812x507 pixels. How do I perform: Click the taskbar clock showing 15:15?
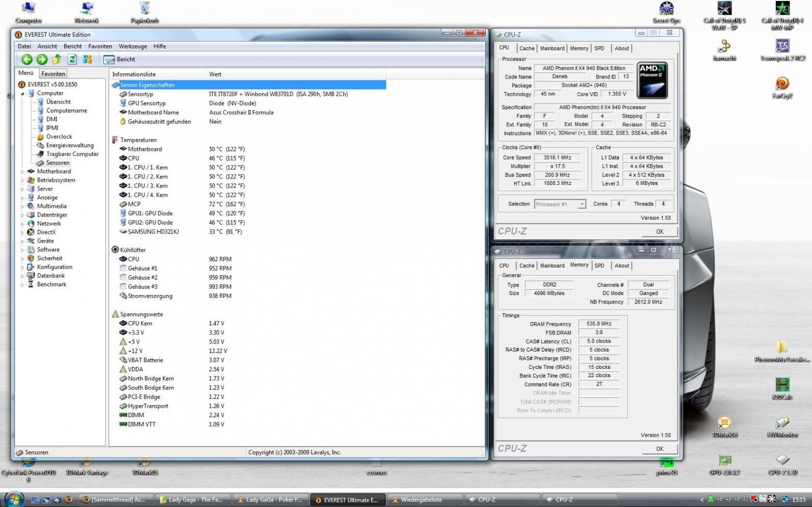799,500
